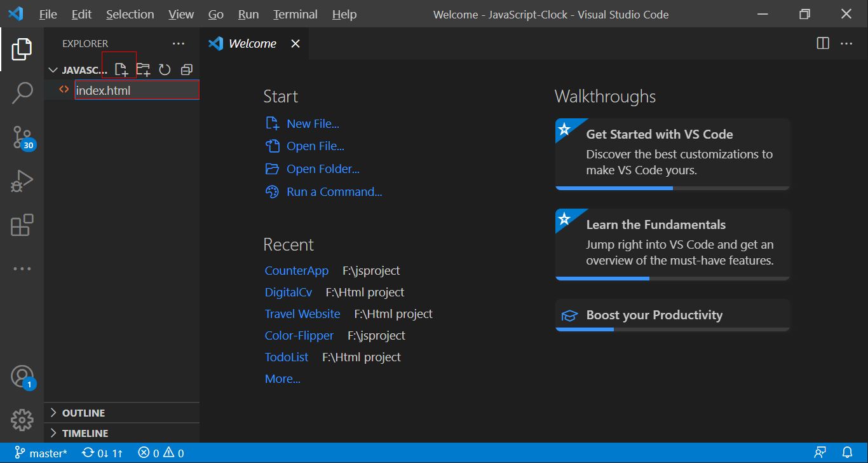868x463 pixels.
Task: Open notifications bell in status bar
Action: (x=847, y=453)
